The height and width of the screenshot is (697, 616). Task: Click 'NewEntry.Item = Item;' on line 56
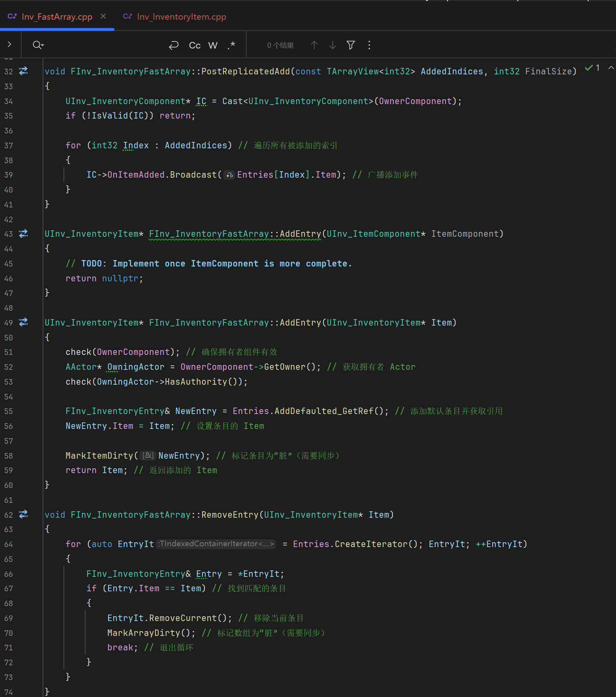click(120, 426)
